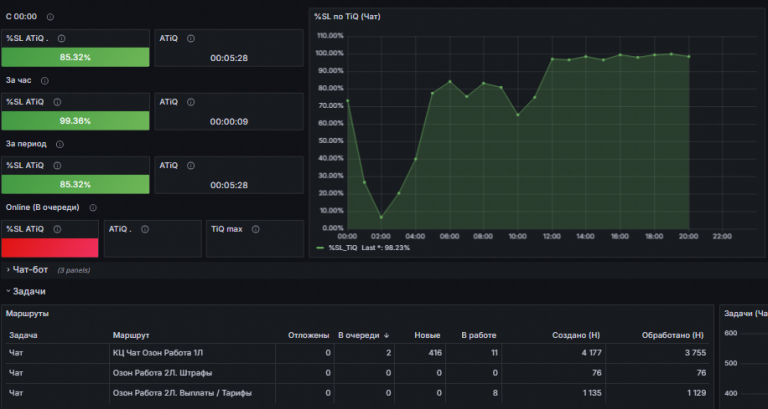The width and height of the screenshot is (768, 409).
Task: Sort table by "Обработано (Н)" column
Action: click(x=672, y=336)
